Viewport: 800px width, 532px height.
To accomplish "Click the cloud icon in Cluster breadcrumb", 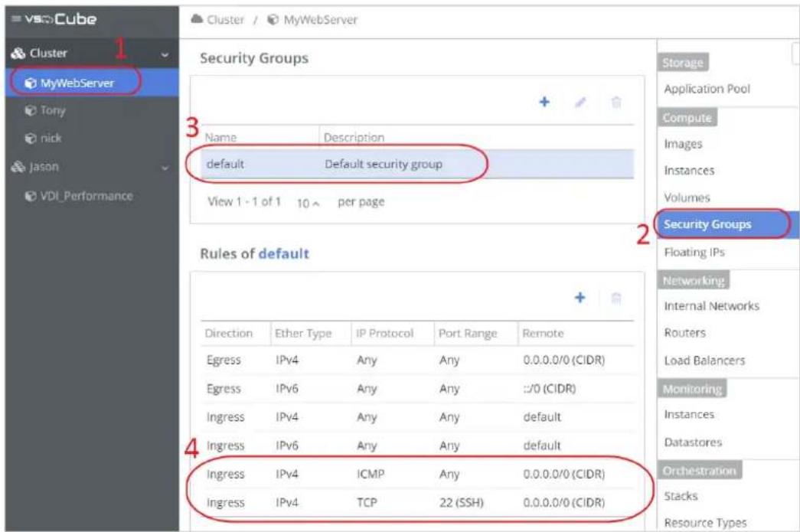I will tap(197, 19).
